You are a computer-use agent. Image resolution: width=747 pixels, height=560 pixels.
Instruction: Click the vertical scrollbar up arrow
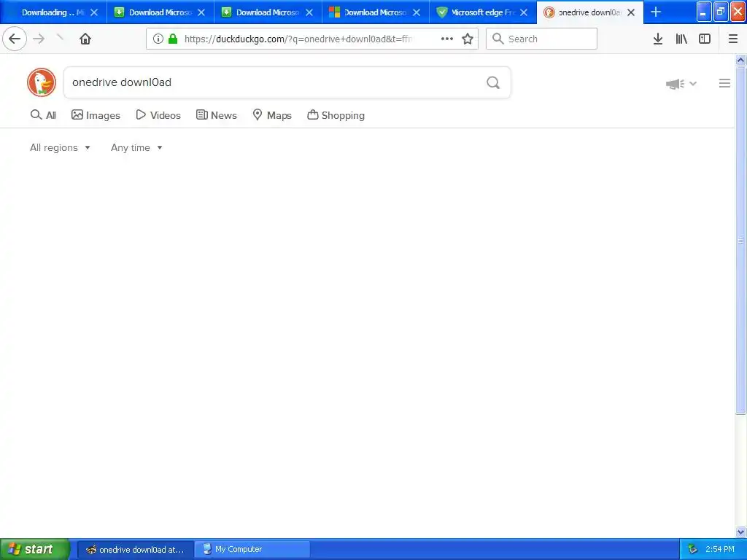(x=740, y=60)
